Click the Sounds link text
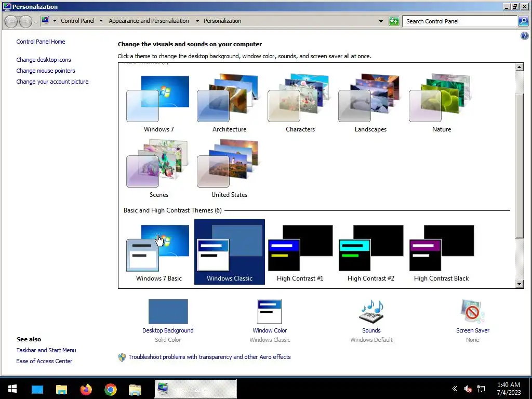The height and width of the screenshot is (399, 532). click(x=371, y=330)
